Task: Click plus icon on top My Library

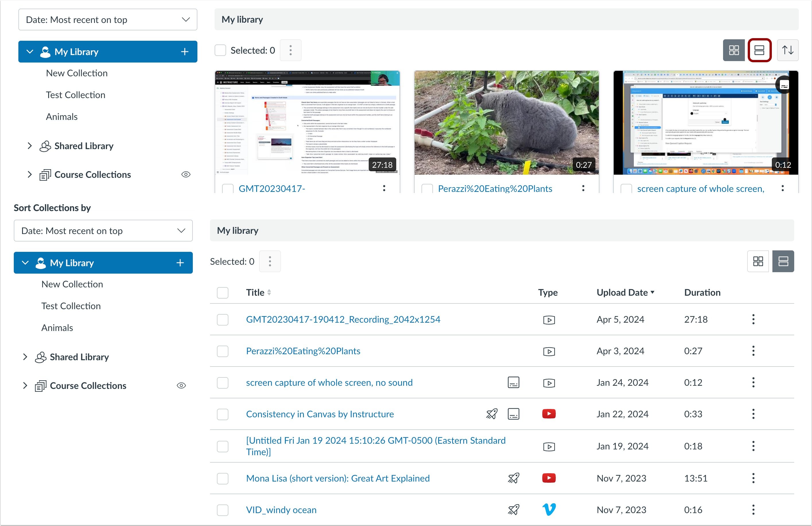Action: [x=184, y=52]
